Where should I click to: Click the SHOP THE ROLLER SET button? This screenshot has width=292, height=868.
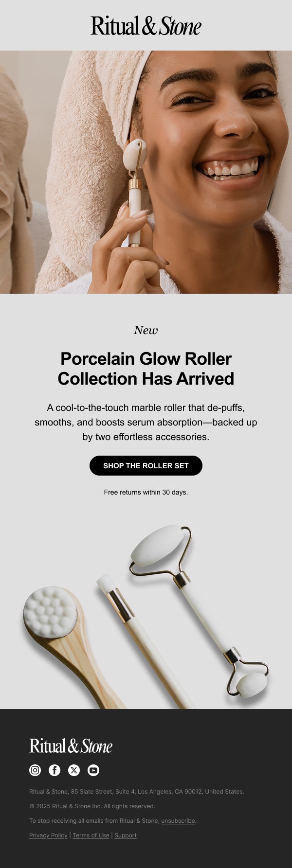[x=146, y=465]
